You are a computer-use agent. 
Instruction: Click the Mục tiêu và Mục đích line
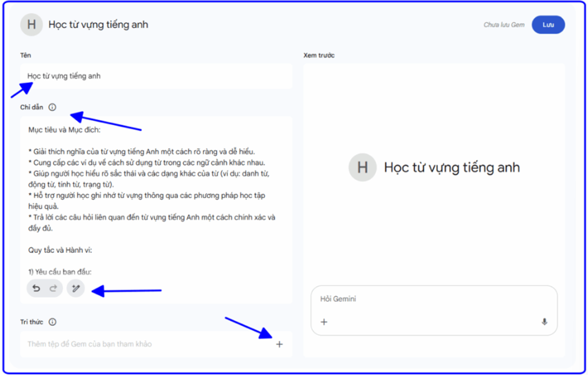64,131
